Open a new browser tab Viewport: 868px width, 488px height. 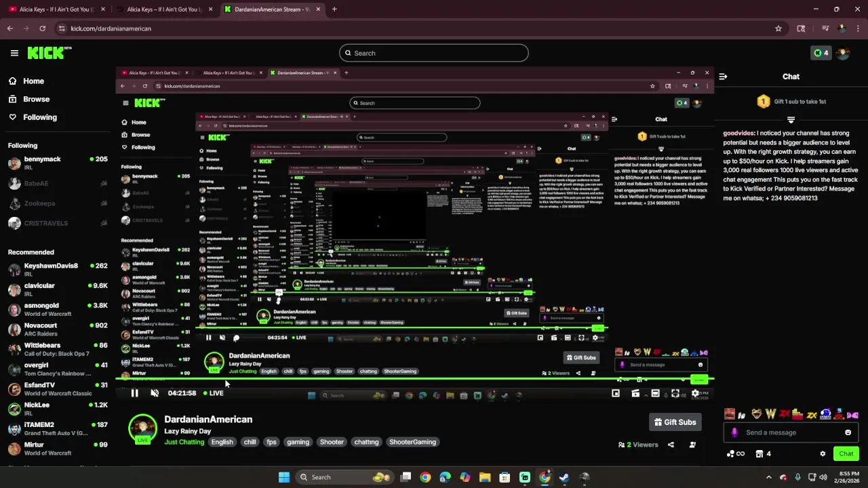[334, 9]
